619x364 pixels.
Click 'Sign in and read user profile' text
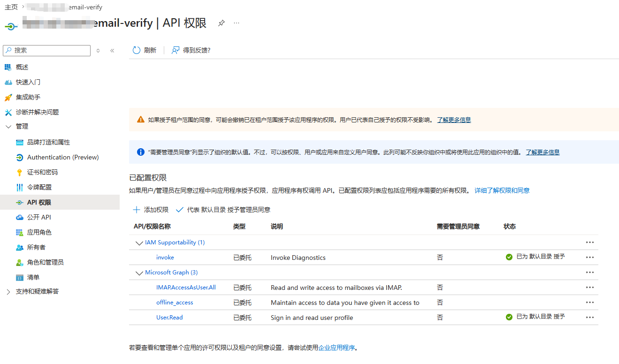click(312, 318)
